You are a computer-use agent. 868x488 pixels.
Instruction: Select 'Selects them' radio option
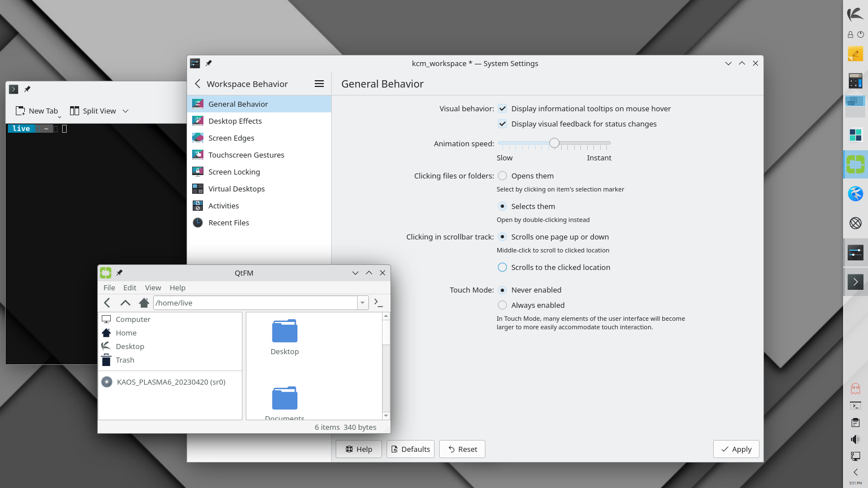[x=502, y=206]
